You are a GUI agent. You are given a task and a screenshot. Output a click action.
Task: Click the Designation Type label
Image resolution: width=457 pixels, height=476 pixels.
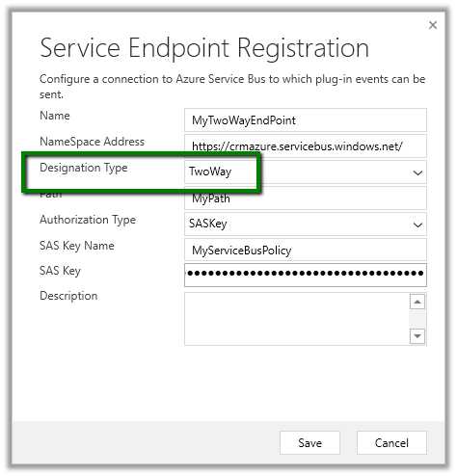[84, 168]
